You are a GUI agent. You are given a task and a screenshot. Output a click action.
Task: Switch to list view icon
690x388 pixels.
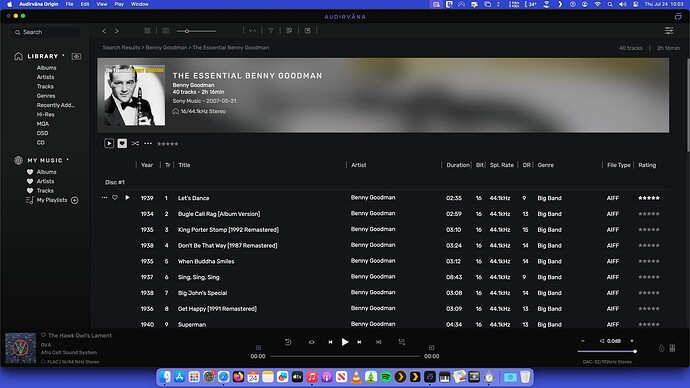[165, 30]
